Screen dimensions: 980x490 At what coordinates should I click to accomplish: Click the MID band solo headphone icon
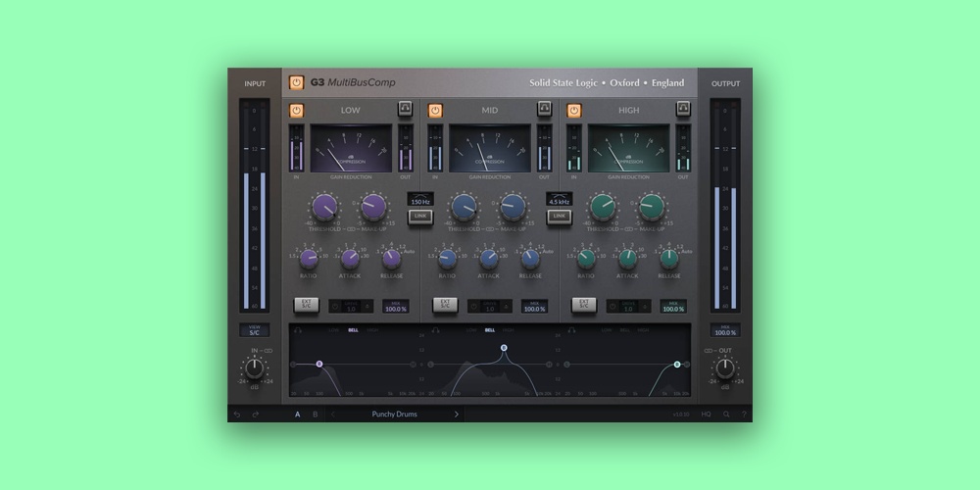(x=544, y=109)
